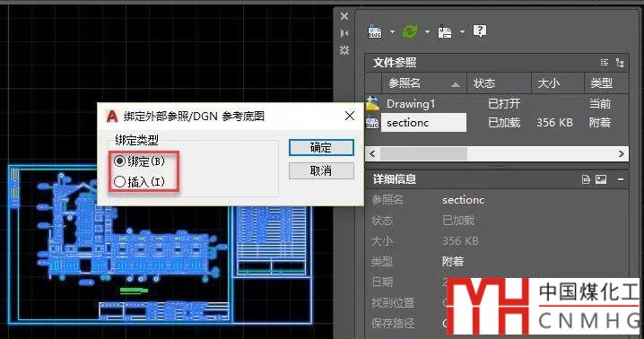This screenshot has height=339, width=644.
Task: Switch file references to tree view
Action: (620, 63)
